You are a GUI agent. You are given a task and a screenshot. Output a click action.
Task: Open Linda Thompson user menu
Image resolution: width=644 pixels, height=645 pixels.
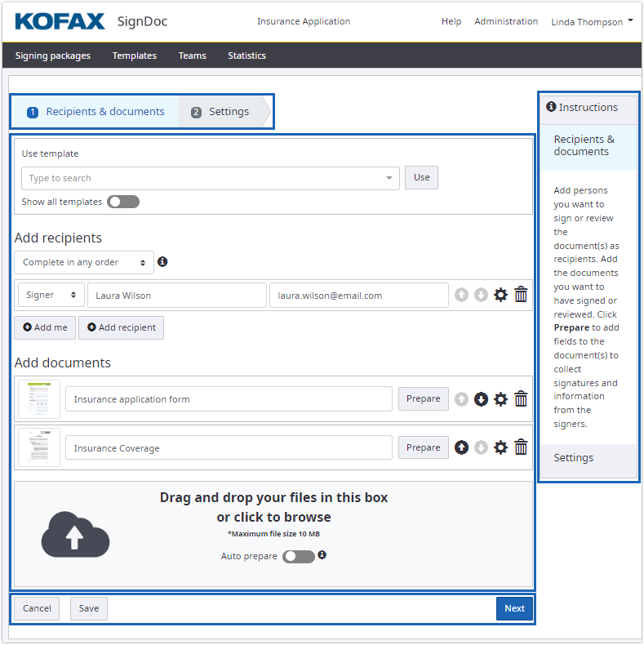click(x=593, y=22)
